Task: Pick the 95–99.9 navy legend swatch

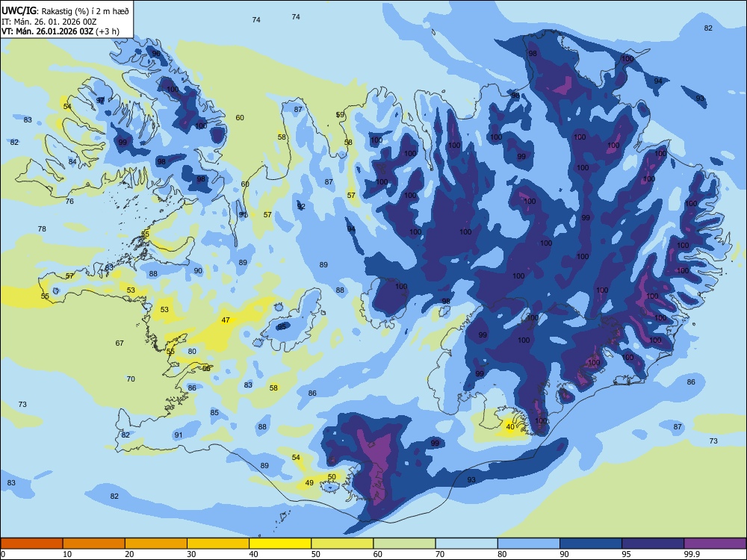Action: (x=653, y=544)
